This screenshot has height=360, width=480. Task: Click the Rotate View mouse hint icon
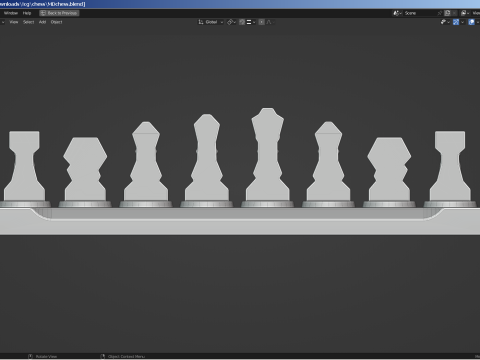coord(30,356)
